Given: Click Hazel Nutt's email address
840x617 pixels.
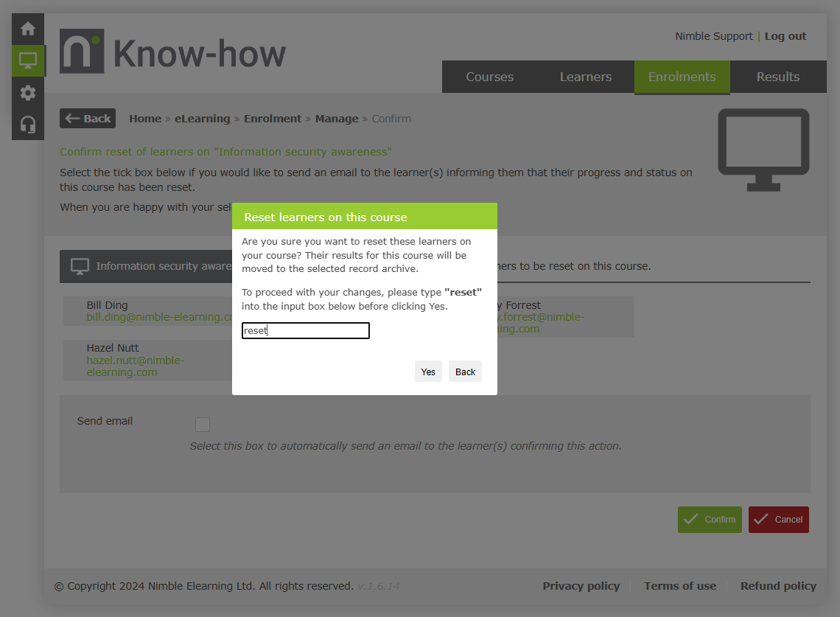Looking at the screenshot, I should coord(135,366).
